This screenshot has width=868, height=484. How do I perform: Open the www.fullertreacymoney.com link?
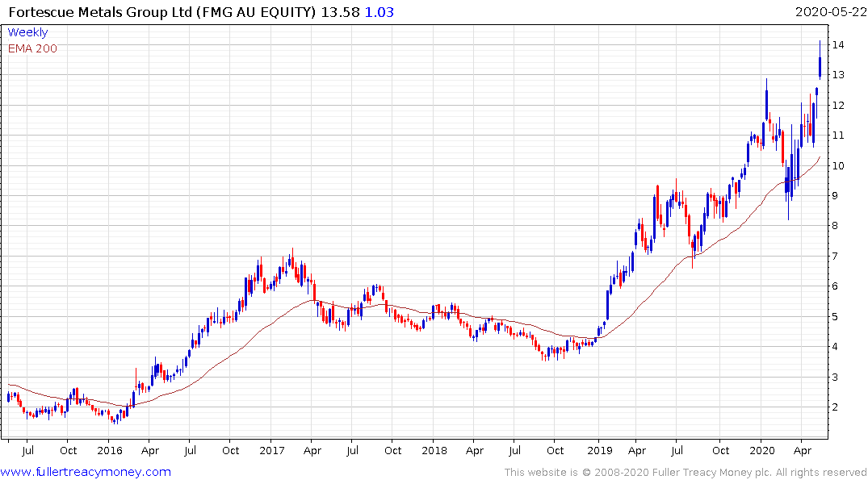point(86,472)
